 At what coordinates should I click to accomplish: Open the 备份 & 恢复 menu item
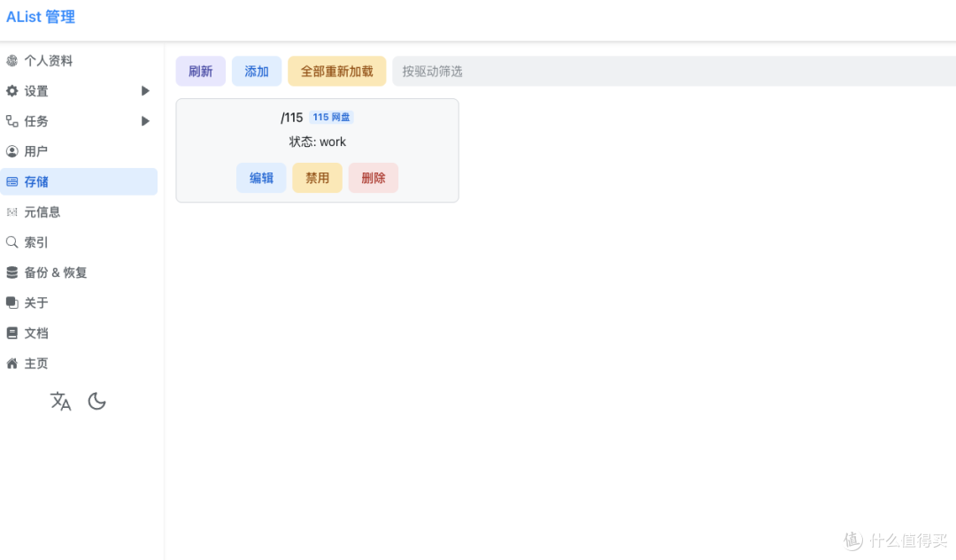click(x=79, y=272)
